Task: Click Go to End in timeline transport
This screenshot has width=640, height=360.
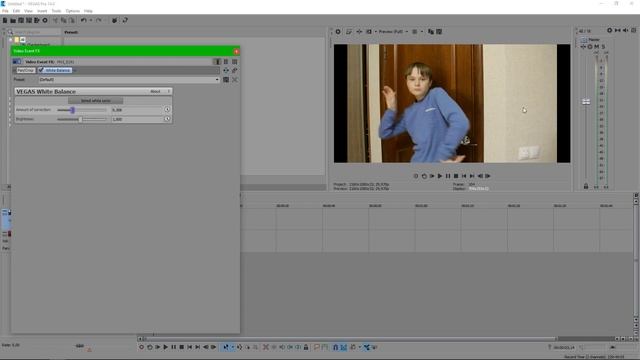Action: pyautogui.click(x=198, y=347)
